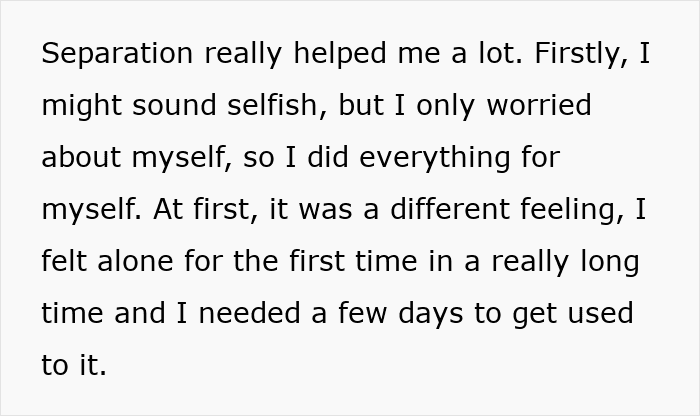Click the word "alone"
The width and height of the screenshot is (700, 416).
click(140, 261)
